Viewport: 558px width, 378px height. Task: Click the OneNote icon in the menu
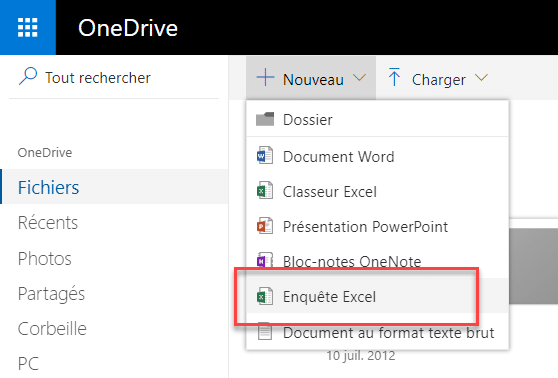click(x=265, y=261)
